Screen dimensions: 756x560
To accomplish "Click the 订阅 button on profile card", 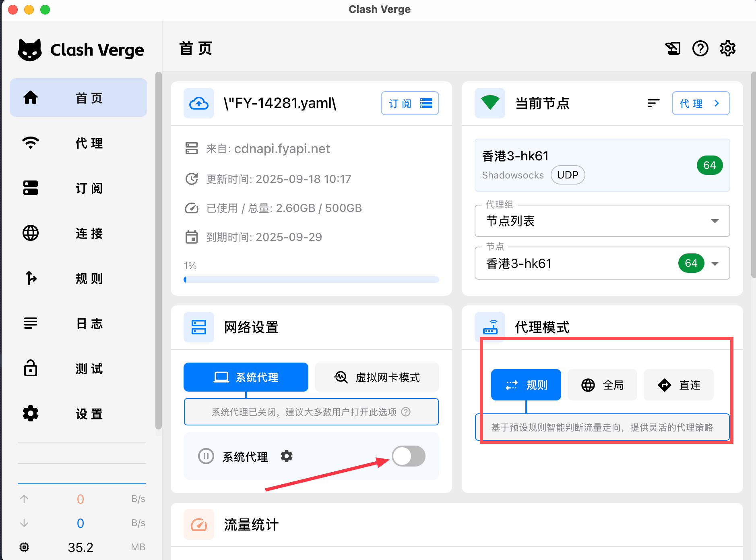I will point(410,103).
